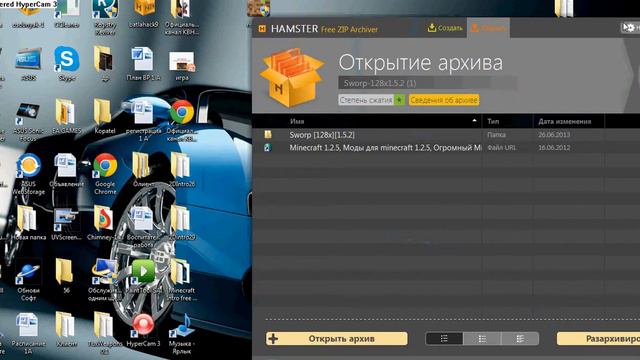The image size is (640, 360).
Task: Sort the list by the Имя column
Action: point(297,121)
